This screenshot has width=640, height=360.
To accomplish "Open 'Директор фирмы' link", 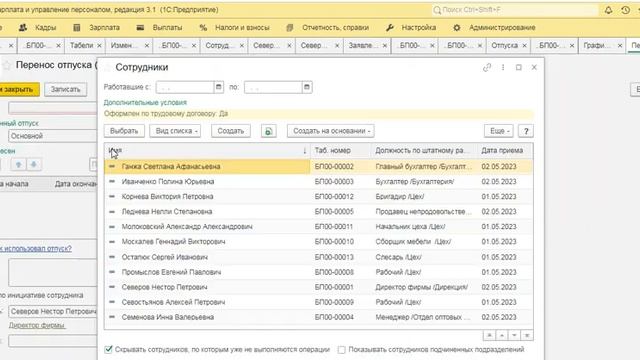I will (37, 325).
